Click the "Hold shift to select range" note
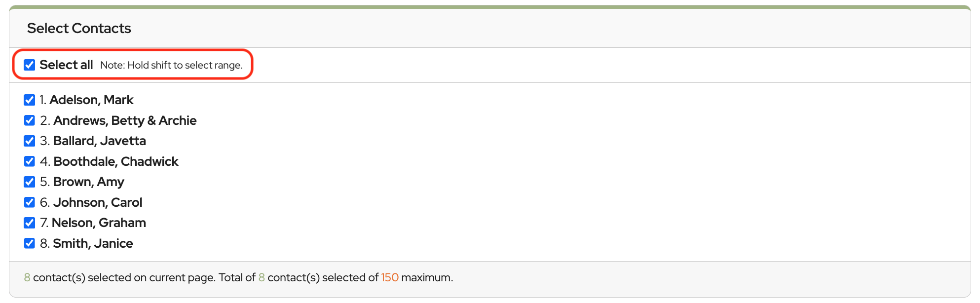Viewport: 980px width, 303px height. click(x=171, y=66)
